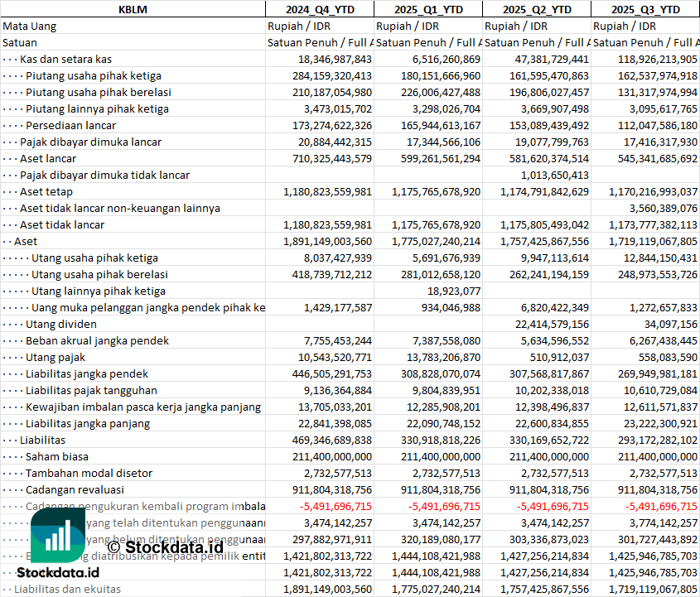Click the 2025_Q2_YTD column header
The height and width of the screenshot is (597, 700).
536,9
